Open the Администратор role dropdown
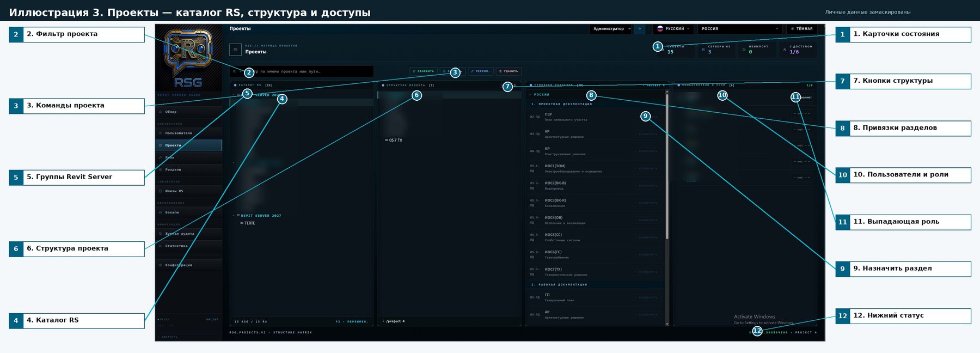The image size is (980, 353). [611, 29]
